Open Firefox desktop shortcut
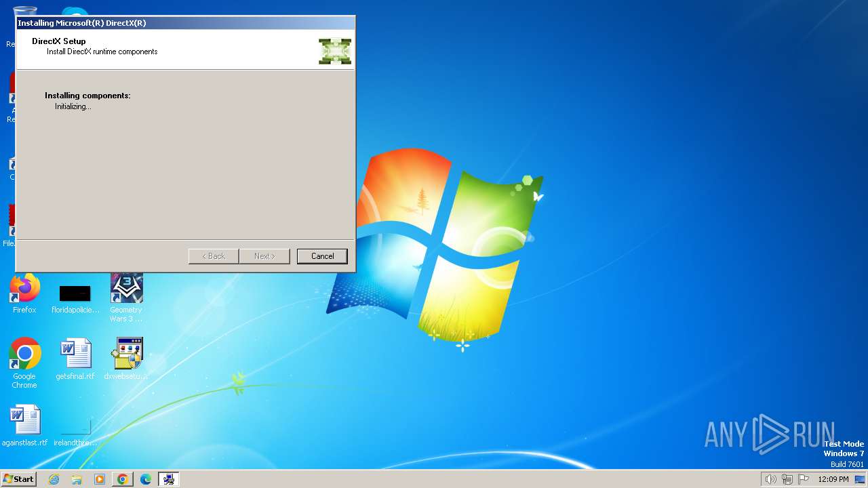Image resolution: width=868 pixels, height=488 pixels. [x=24, y=294]
